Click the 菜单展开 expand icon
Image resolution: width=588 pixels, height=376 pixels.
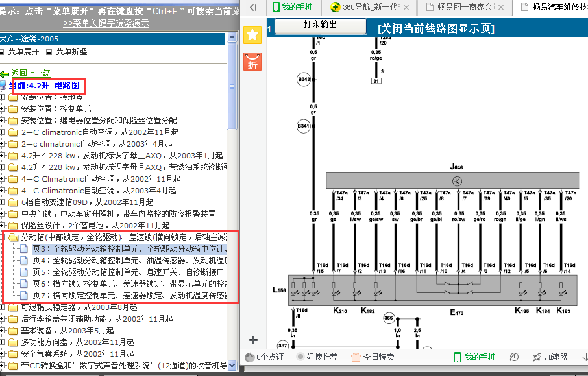tap(2, 52)
